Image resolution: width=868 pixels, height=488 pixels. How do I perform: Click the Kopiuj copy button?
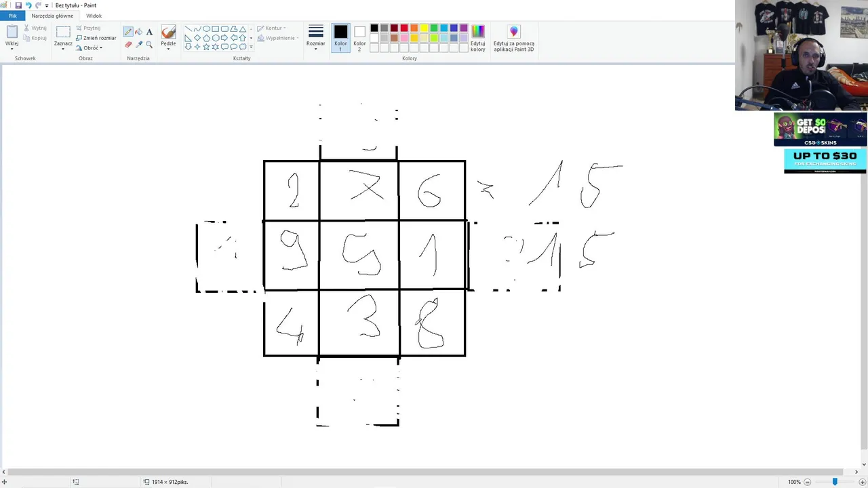[x=35, y=38]
